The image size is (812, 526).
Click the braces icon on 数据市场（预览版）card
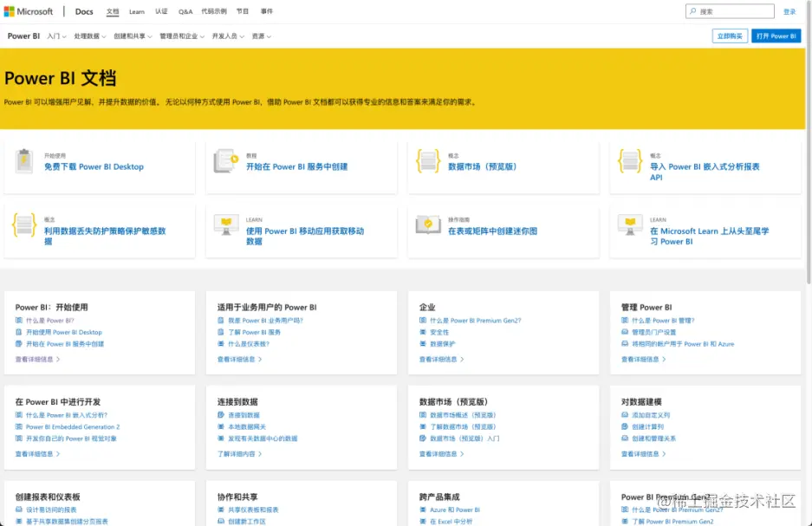pyautogui.click(x=428, y=161)
